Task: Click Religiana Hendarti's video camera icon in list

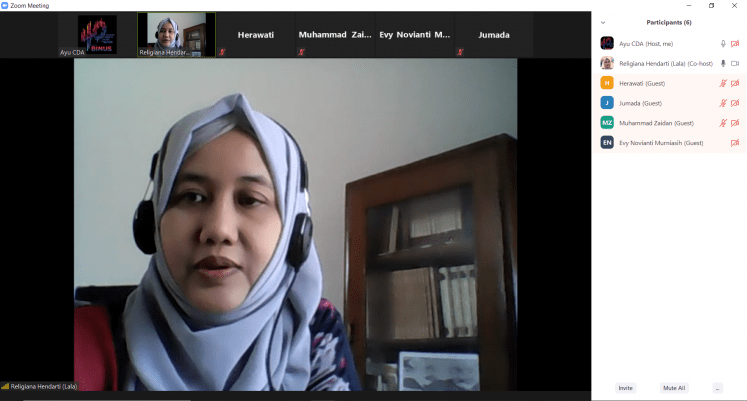Action: (735, 63)
